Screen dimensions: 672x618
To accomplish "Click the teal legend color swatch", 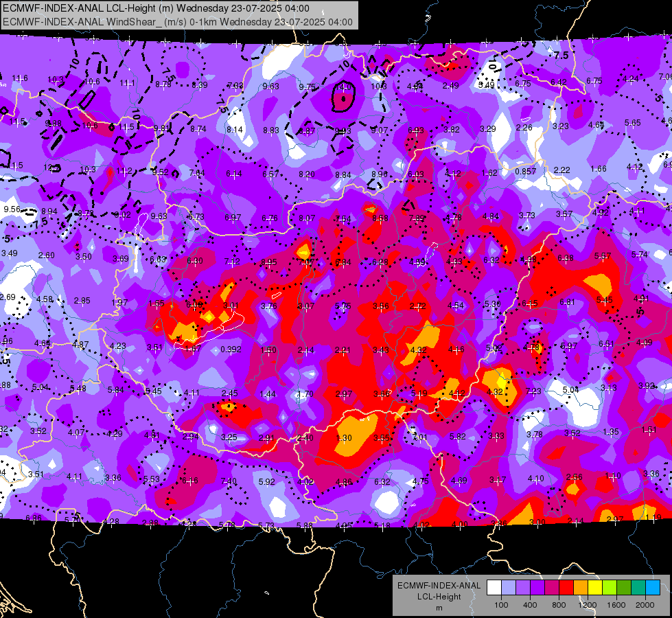I will coord(638,587).
